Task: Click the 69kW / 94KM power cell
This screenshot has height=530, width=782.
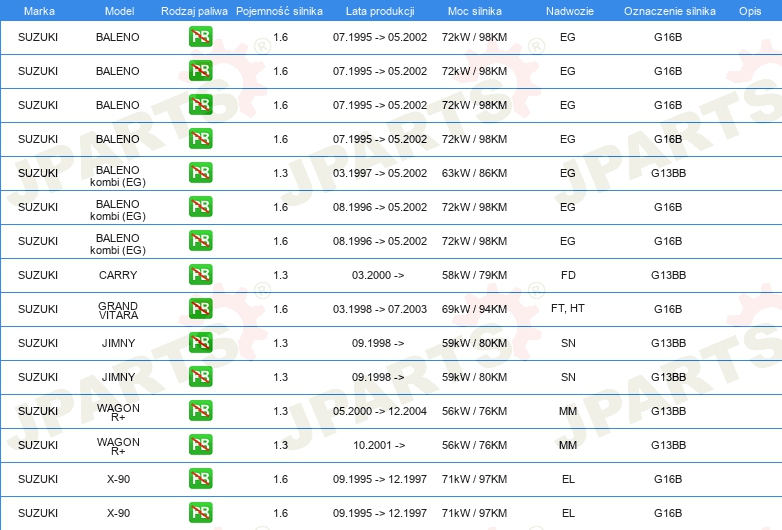Action: coord(474,309)
